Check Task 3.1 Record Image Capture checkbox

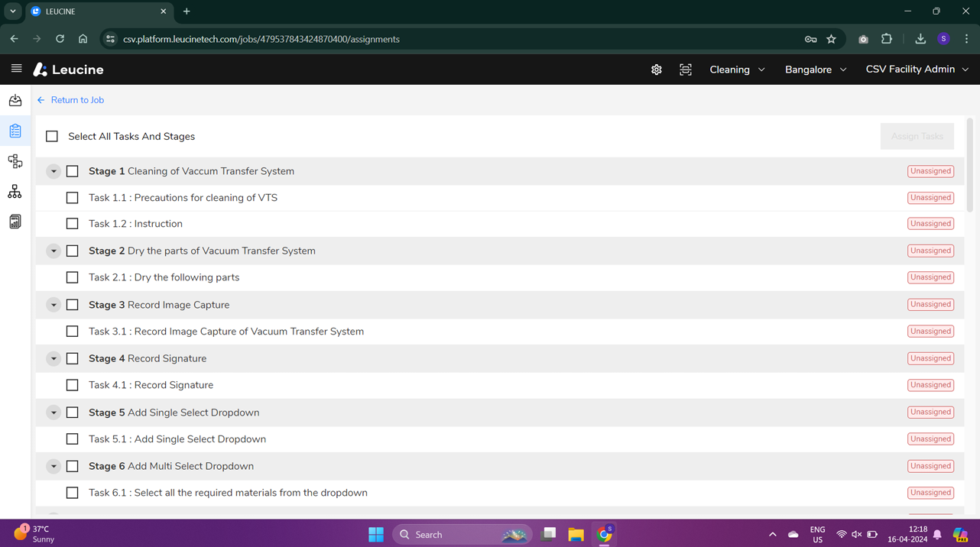tap(73, 332)
